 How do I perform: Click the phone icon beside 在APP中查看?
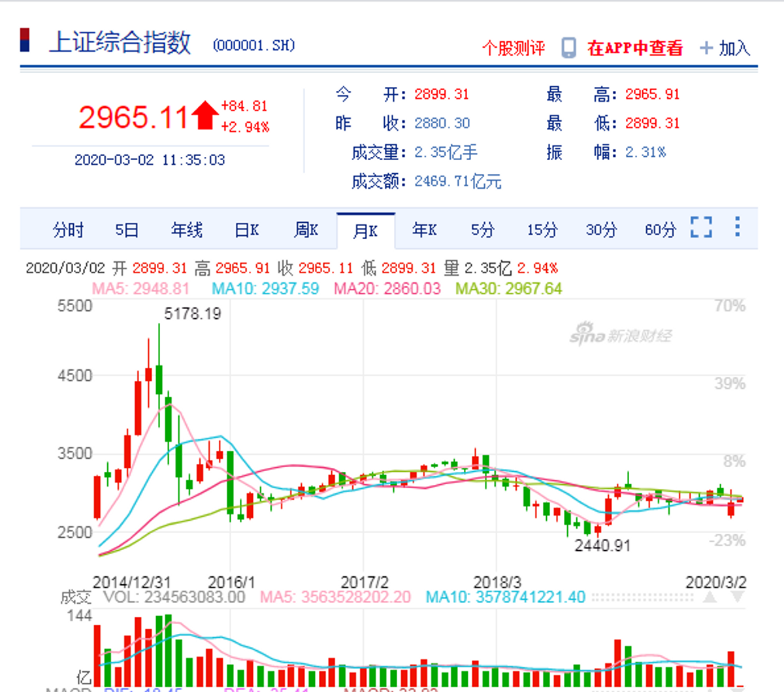point(569,48)
